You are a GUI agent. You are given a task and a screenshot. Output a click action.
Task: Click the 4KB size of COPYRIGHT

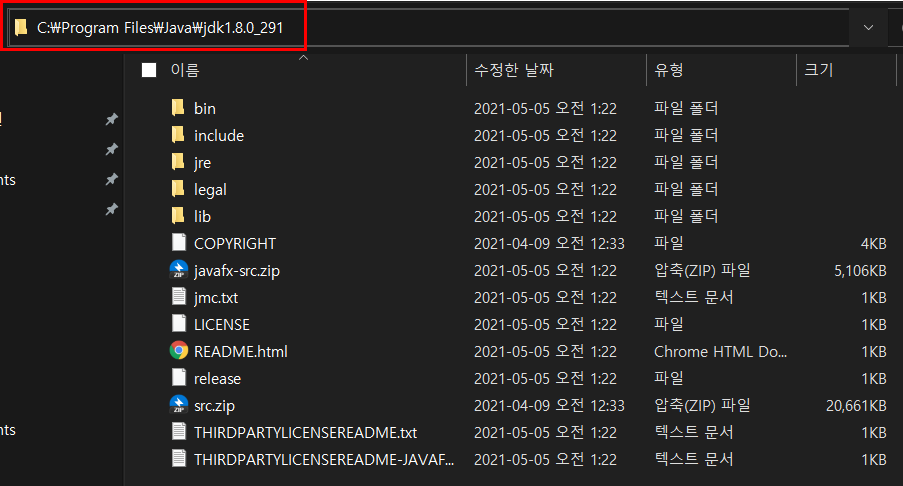[x=873, y=244]
